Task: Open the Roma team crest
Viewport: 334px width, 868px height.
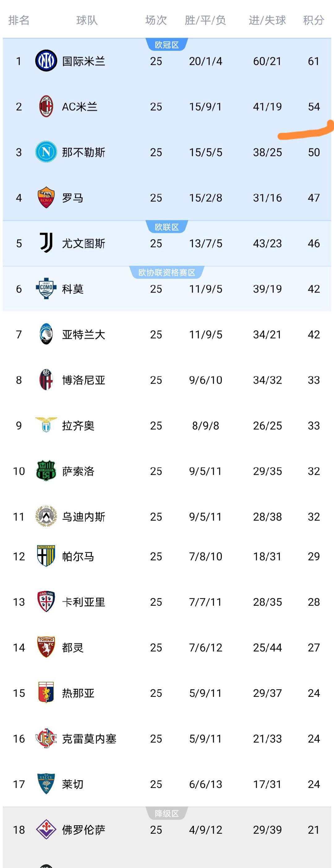Action: coord(46,197)
